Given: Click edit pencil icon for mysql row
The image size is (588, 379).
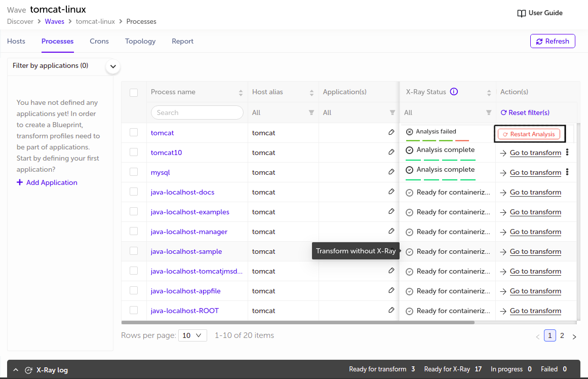Looking at the screenshot, I should pos(391,171).
